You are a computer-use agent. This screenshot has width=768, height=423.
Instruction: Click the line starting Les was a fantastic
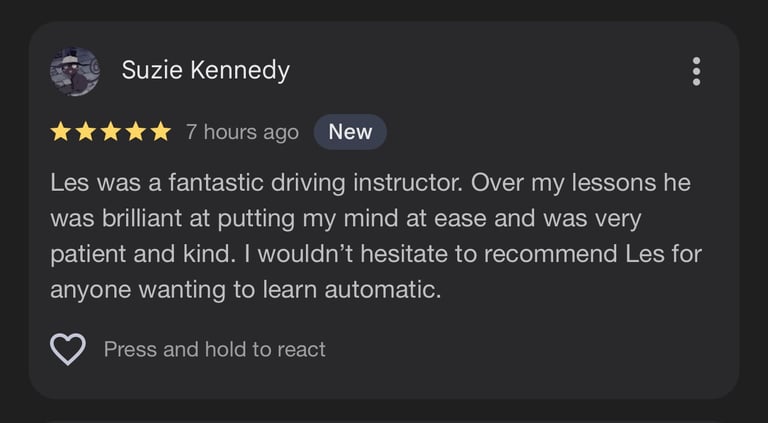click(x=370, y=183)
